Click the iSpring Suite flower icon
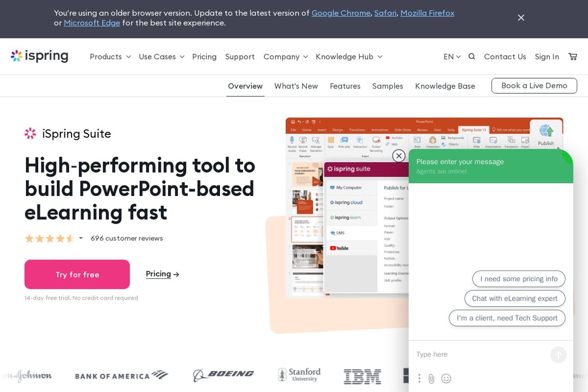588x392 pixels. tap(31, 134)
